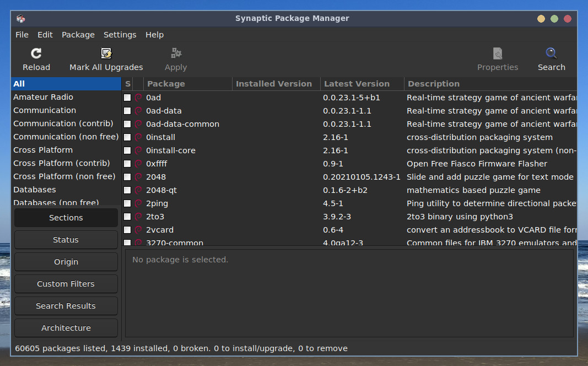588x366 pixels.
Task: Click the Apply toolbar icon
Action: [176, 53]
